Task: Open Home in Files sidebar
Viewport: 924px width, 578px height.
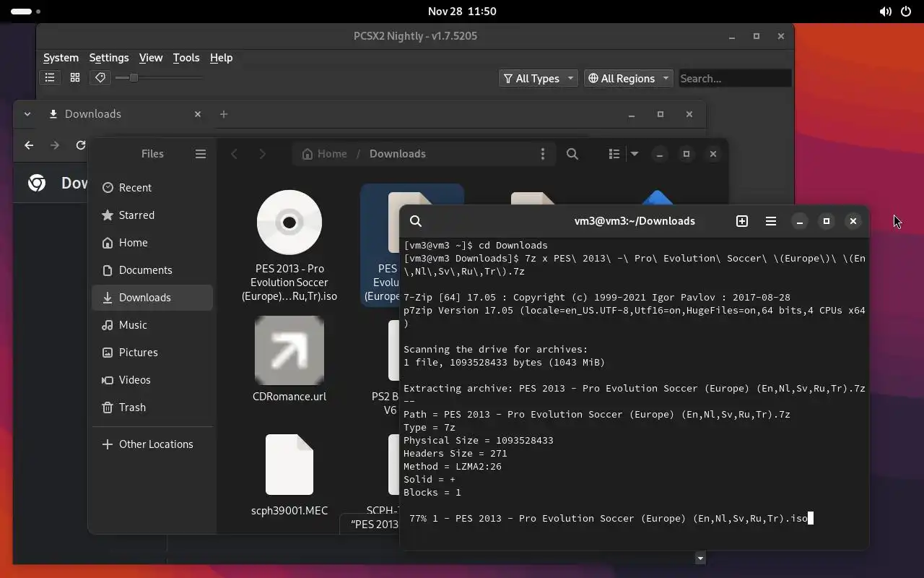Action: click(152, 243)
